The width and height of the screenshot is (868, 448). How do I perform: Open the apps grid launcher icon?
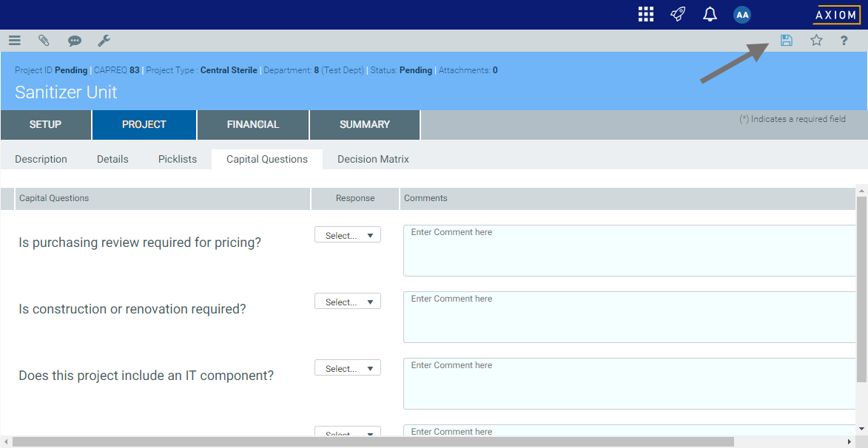click(646, 15)
